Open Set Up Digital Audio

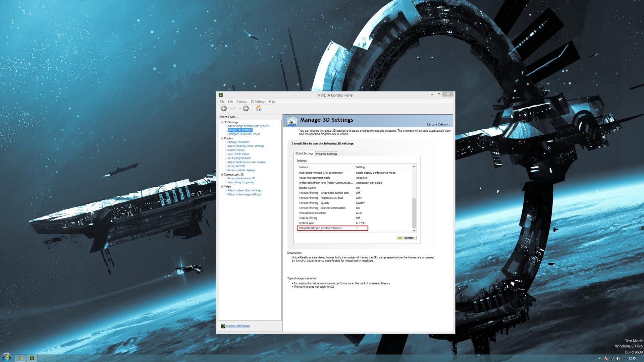tap(239, 158)
